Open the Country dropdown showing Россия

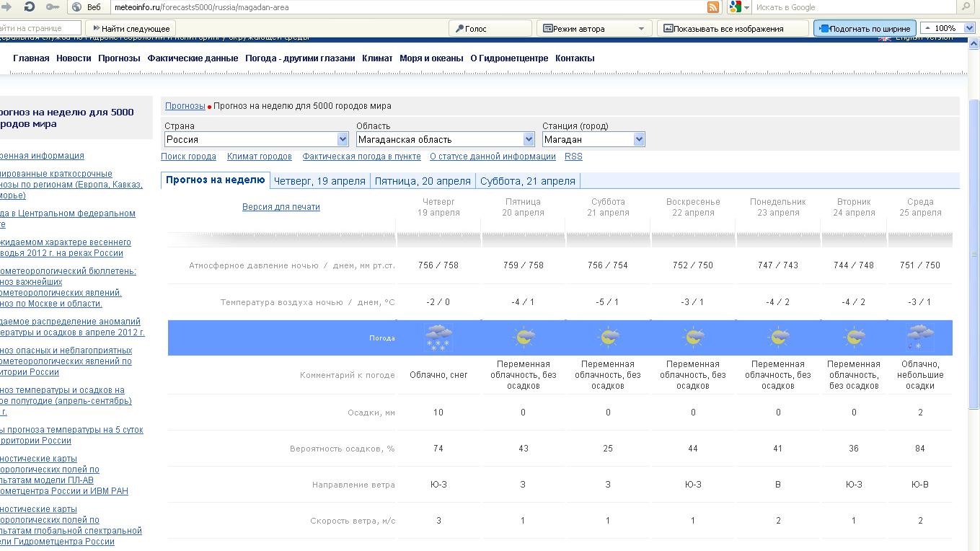tap(257, 139)
